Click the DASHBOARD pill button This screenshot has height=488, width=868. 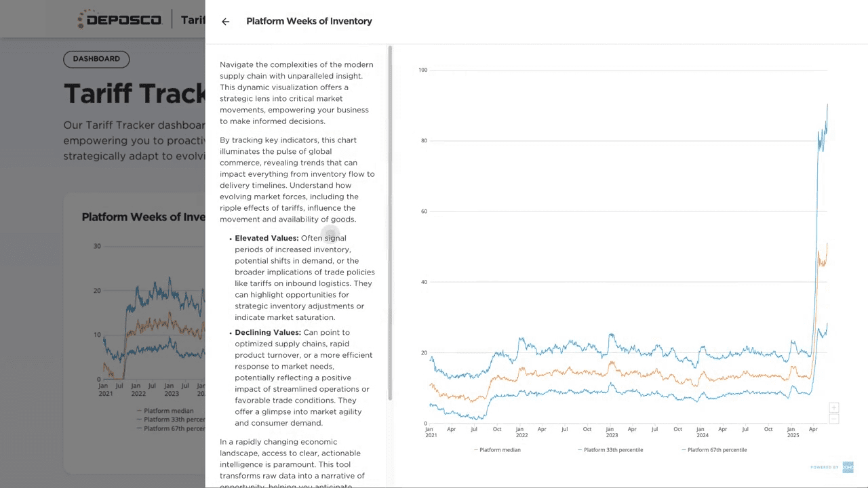[96, 59]
